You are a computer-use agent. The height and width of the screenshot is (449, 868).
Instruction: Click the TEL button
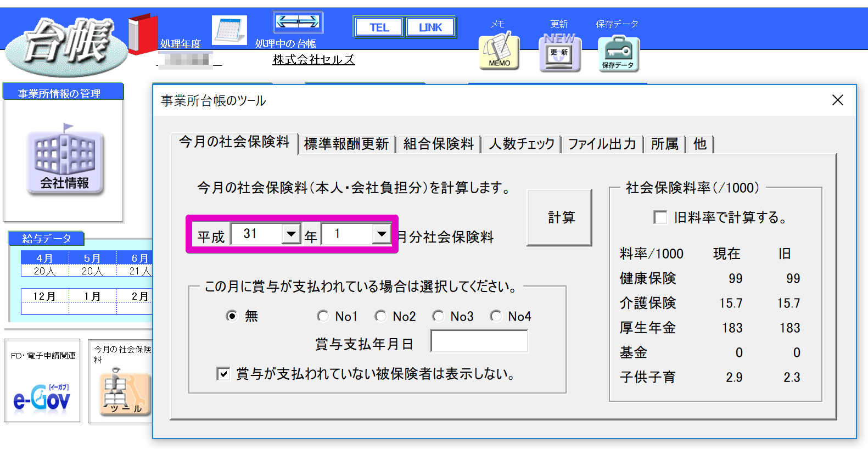click(x=379, y=27)
